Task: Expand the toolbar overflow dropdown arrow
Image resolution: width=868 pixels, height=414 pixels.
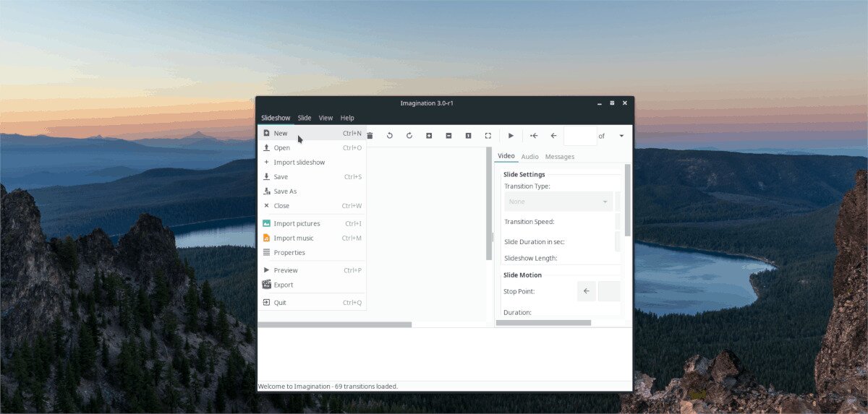Action: tap(621, 136)
